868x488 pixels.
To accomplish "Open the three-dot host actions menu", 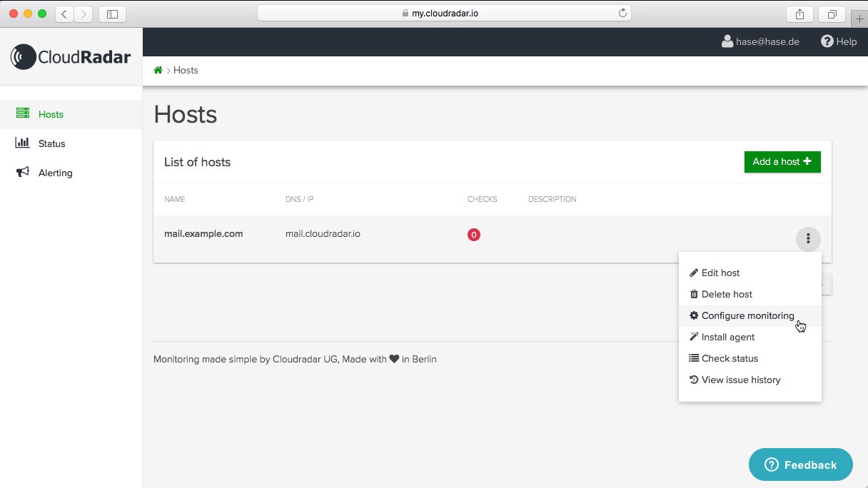I will [808, 238].
